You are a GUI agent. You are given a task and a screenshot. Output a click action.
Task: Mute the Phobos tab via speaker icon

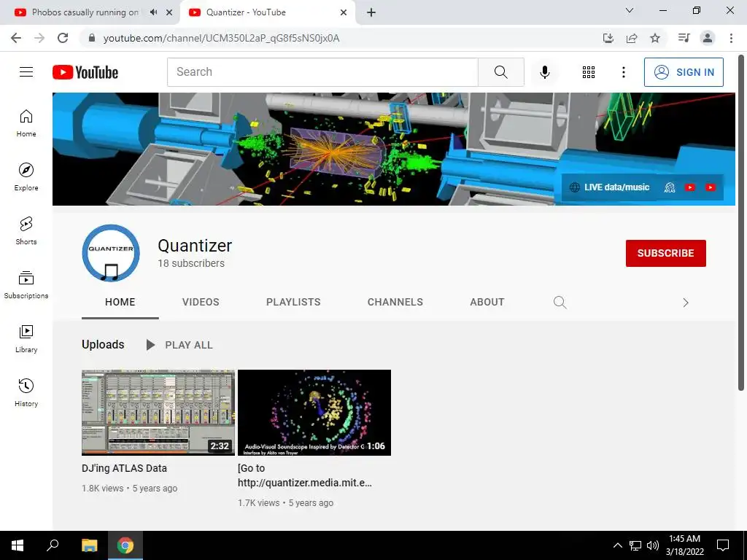tap(153, 12)
